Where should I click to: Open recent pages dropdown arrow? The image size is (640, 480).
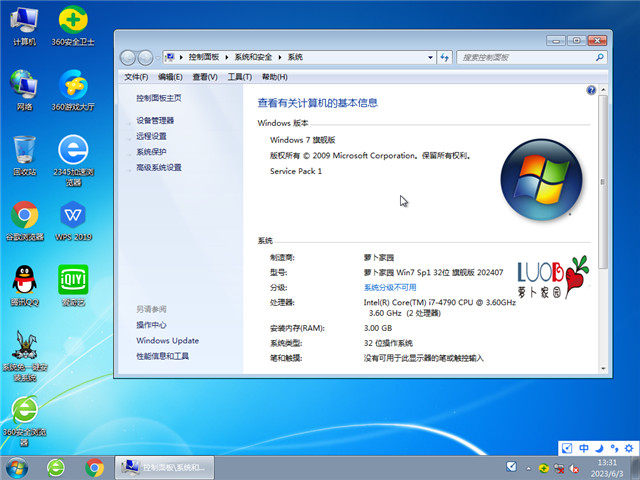pyautogui.click(x=158, y=58)
